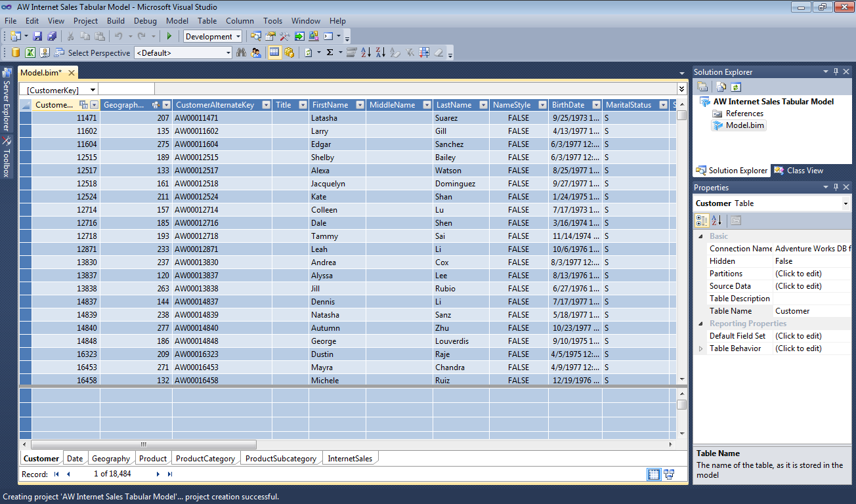Click the Save All icon

[x=52, y=36]
